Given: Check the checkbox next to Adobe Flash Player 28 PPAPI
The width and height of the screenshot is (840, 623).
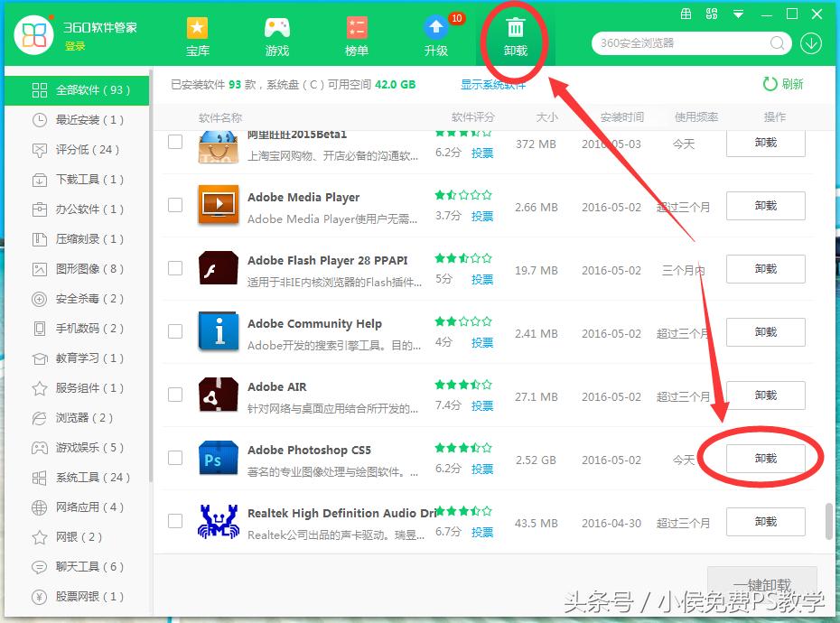Looking at the screenshot, I should click(x=174, y=268).
